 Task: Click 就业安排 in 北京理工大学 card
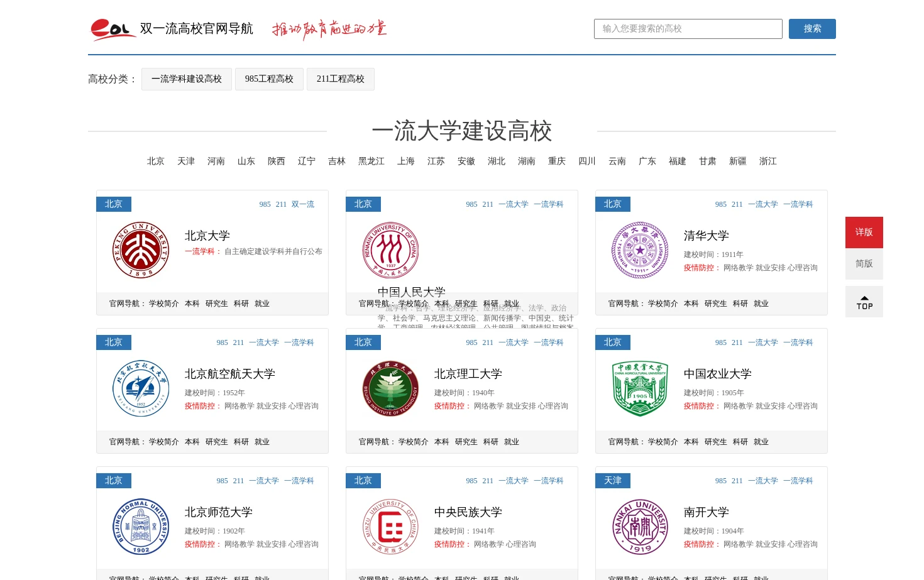(521, 406)
